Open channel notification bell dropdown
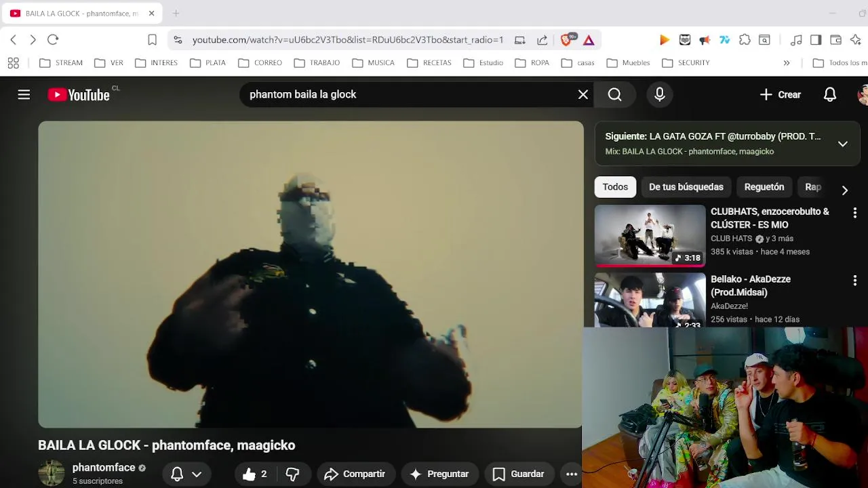Viewport: 868px width, 488px height. click(x=186, y=474)
